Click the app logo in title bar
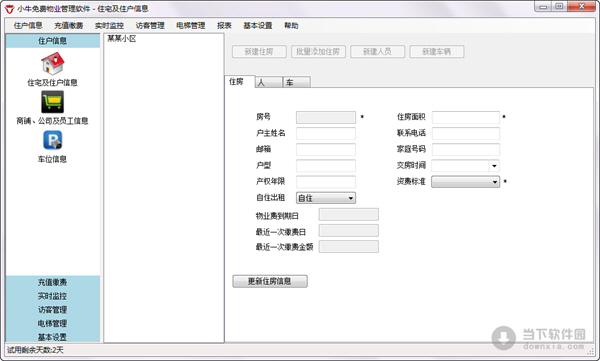Screen dimensions: 600x361 pos(9,8)
